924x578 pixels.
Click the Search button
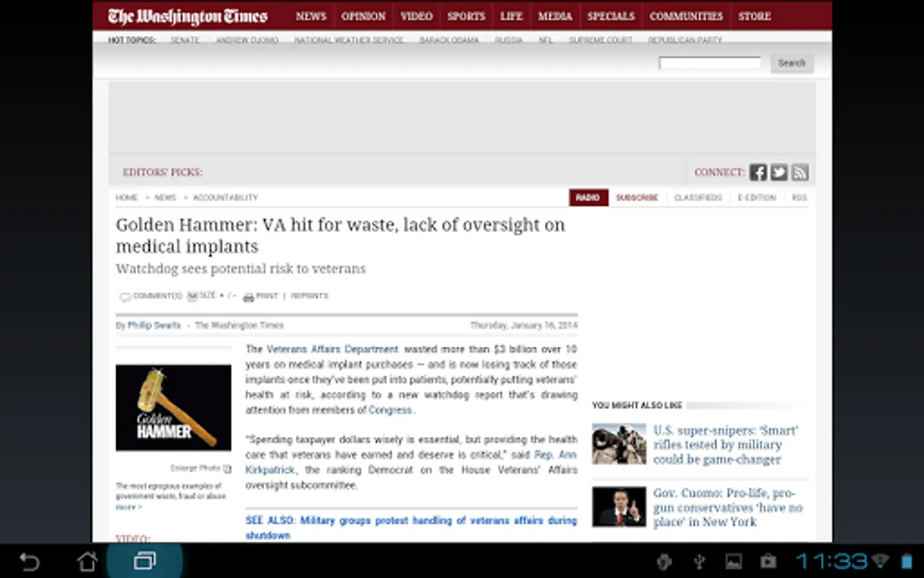792,63
